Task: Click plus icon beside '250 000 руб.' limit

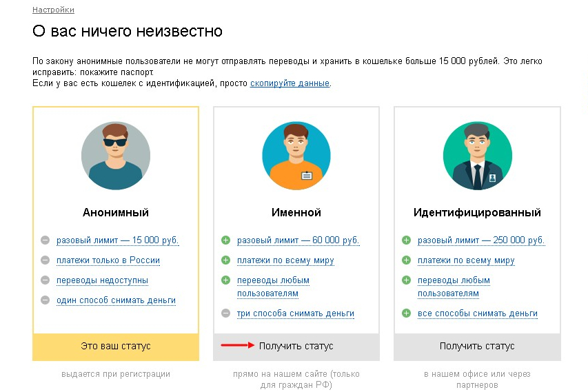Action: [407, 240]
